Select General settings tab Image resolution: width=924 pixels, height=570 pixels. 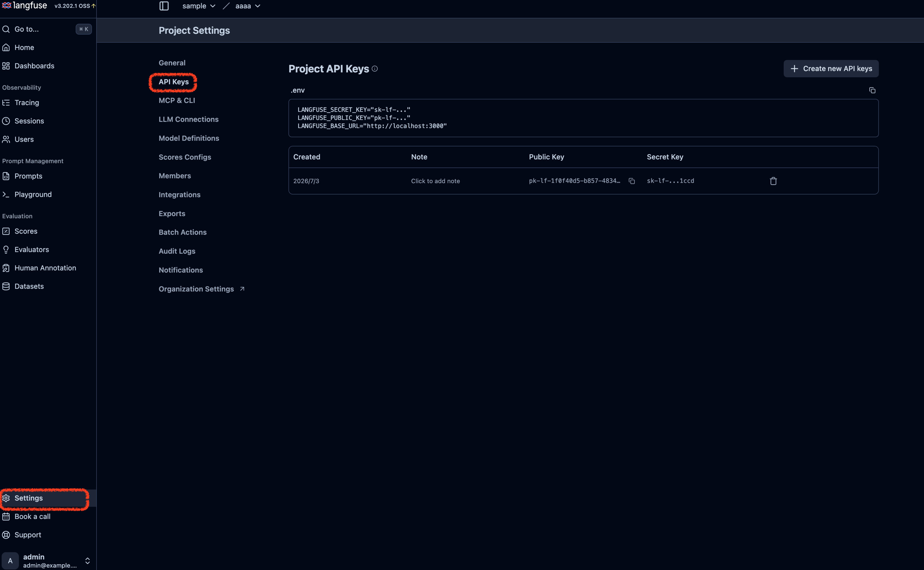(x=172, y=63)
